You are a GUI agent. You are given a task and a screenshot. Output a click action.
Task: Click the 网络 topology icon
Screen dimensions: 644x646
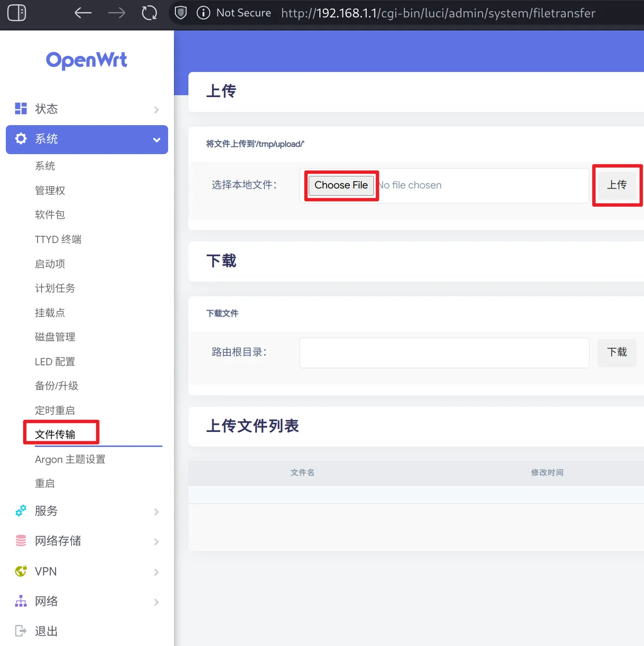tap(21, 601)
